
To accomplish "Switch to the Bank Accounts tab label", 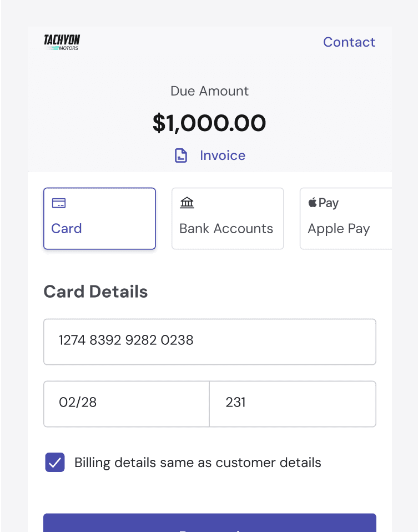I will point(226,229).
